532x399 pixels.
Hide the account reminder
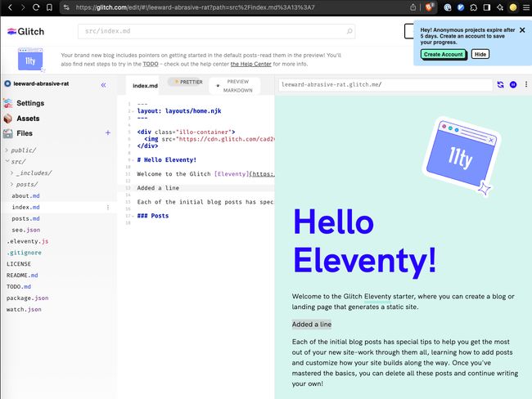480,54
